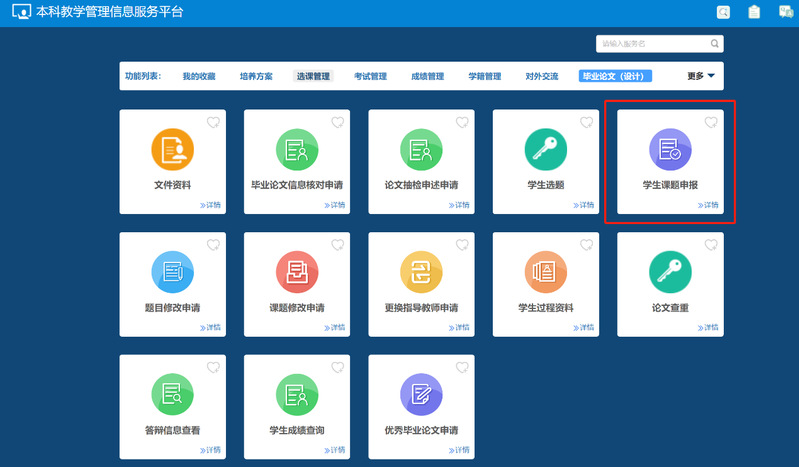Favorite 文件资料 with its heart icon
The width and height of the screenshot is (799, 467).
point(213,122)
